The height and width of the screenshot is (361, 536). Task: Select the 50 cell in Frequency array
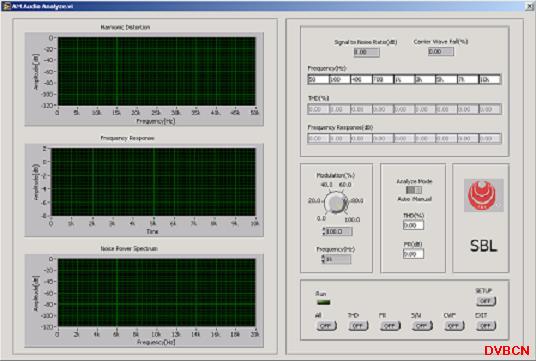coord(318,79)
